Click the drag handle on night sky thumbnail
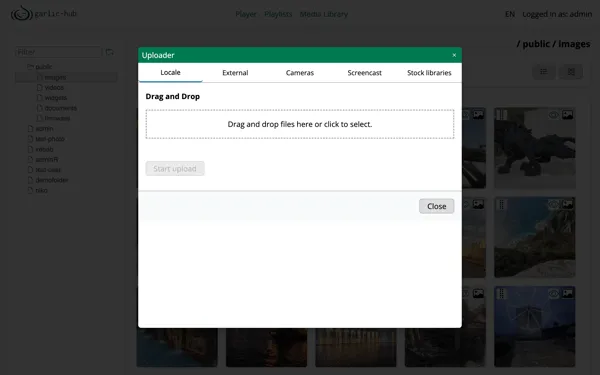Screen dimensions: 600x375 coord(502,293)
